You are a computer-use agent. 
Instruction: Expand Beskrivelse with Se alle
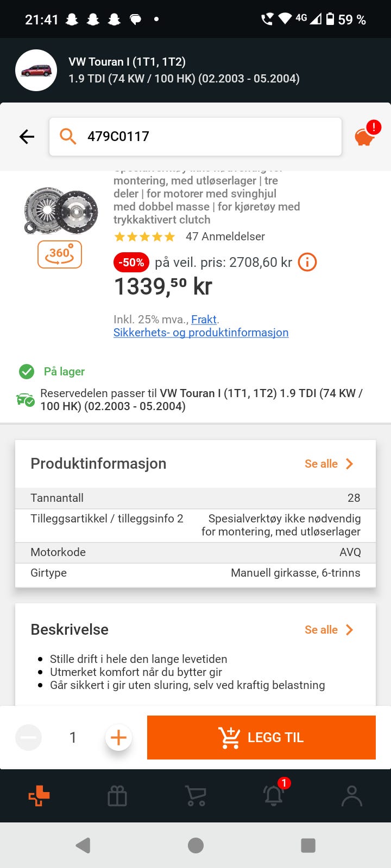tap(329, 630)
